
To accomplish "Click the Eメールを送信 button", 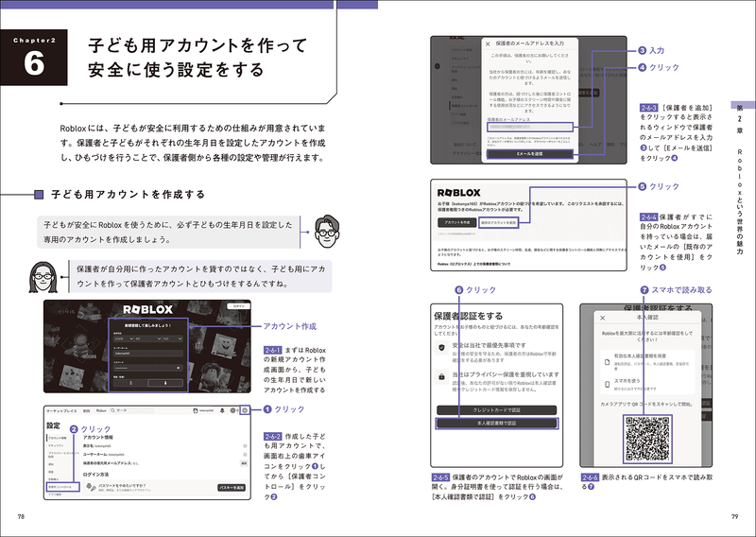I will click(530, 154).
